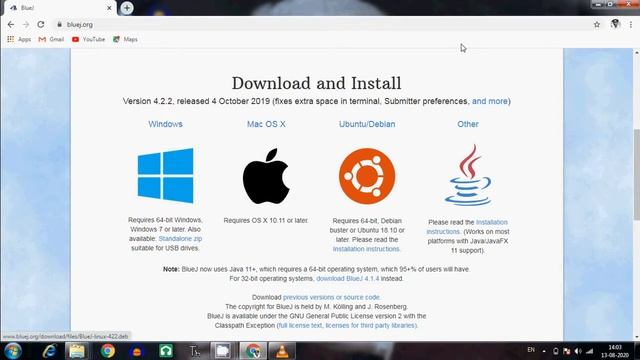The image size is (640, 360).
Task: Click 'Requires OS X 10.11 or later' text
Action: [x=266, y=220]
